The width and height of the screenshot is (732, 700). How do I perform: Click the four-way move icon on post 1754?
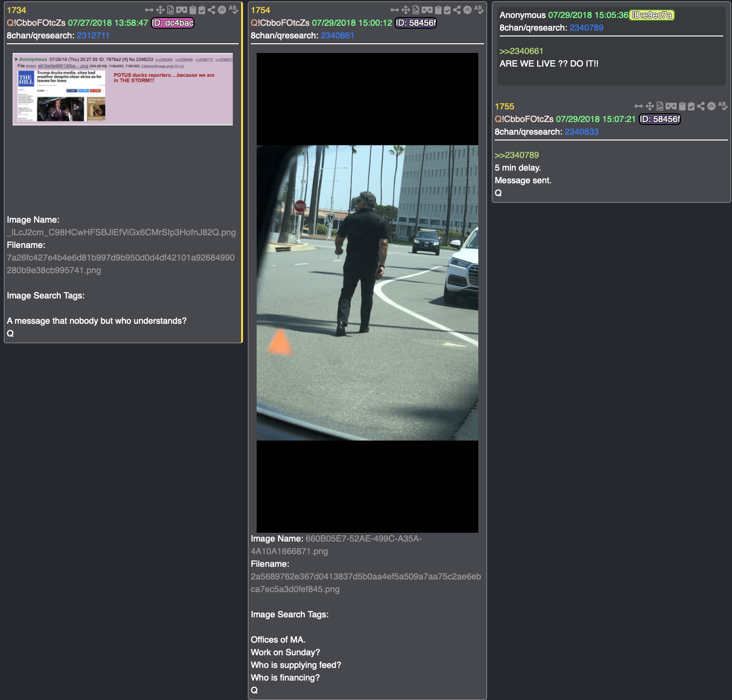coord(405,10)
